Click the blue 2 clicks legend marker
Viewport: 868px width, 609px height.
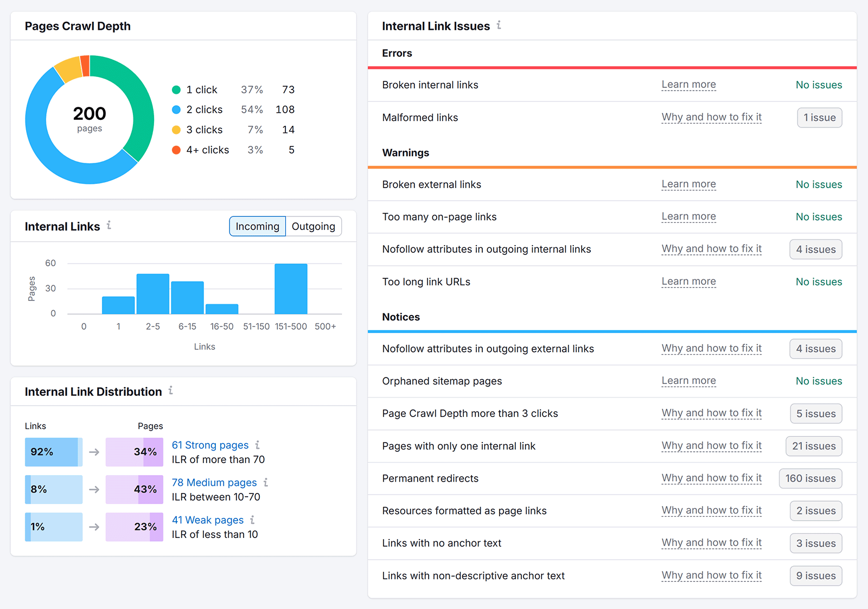point(176,109)
